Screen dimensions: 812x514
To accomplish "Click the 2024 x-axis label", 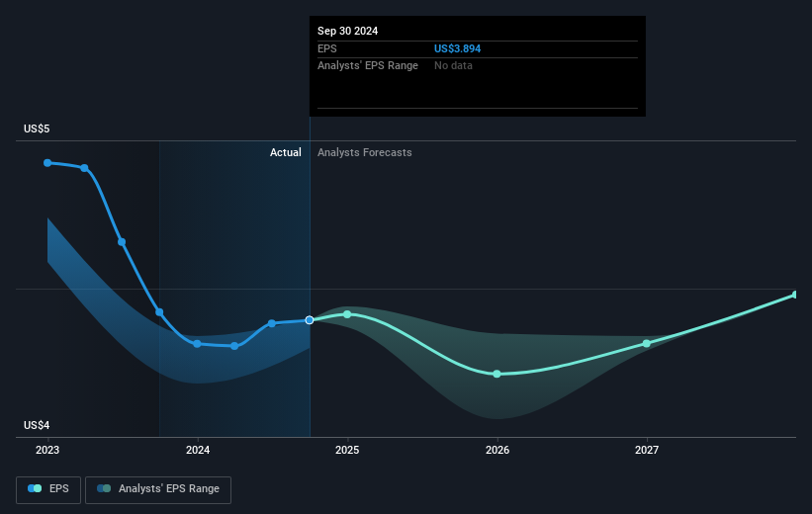I will tap(198, 451).
